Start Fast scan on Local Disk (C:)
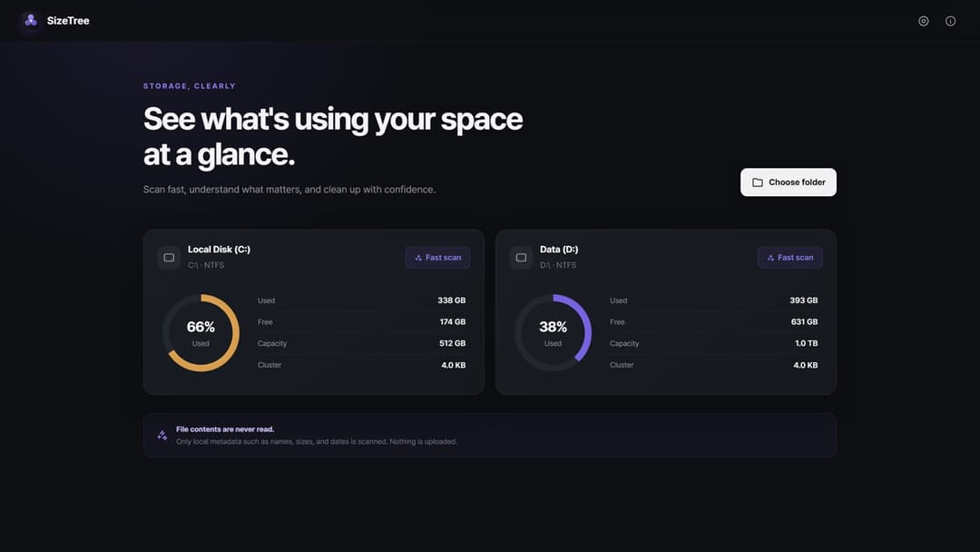The height and width of the screenshot is (552, 980). [x=437, y=258]
